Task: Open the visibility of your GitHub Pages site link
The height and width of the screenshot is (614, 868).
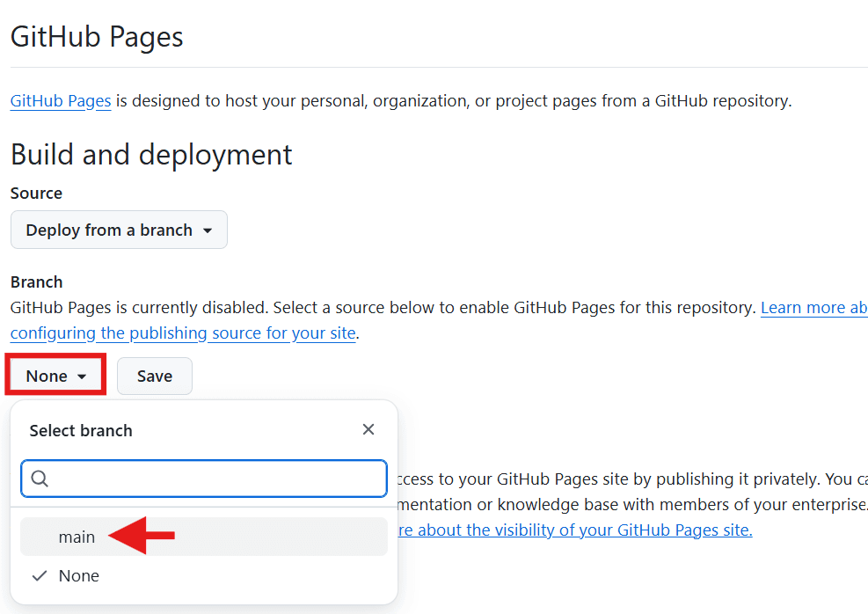Action: click(576, 530)
